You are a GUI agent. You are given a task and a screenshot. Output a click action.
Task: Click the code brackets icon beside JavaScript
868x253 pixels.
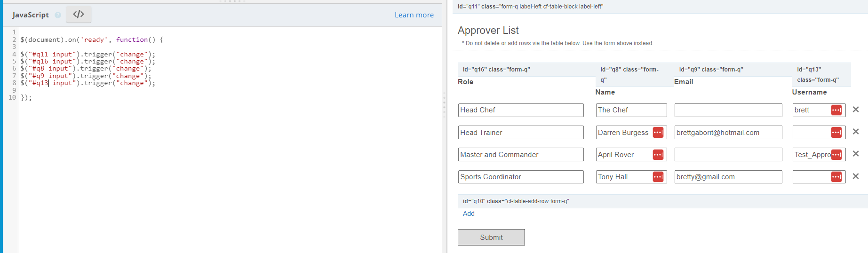click(x=79, y=15)
